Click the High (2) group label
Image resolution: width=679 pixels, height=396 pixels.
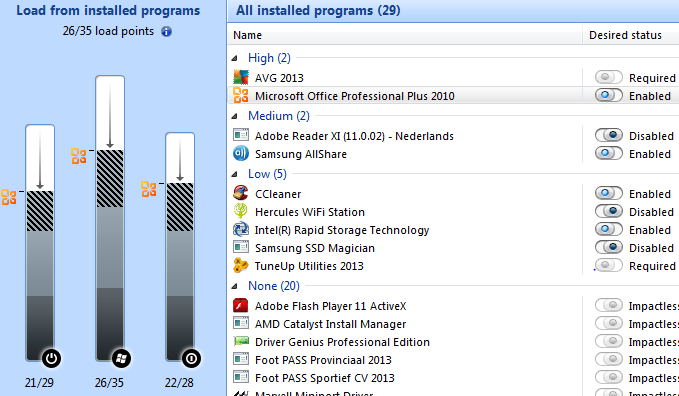(269, 58)
